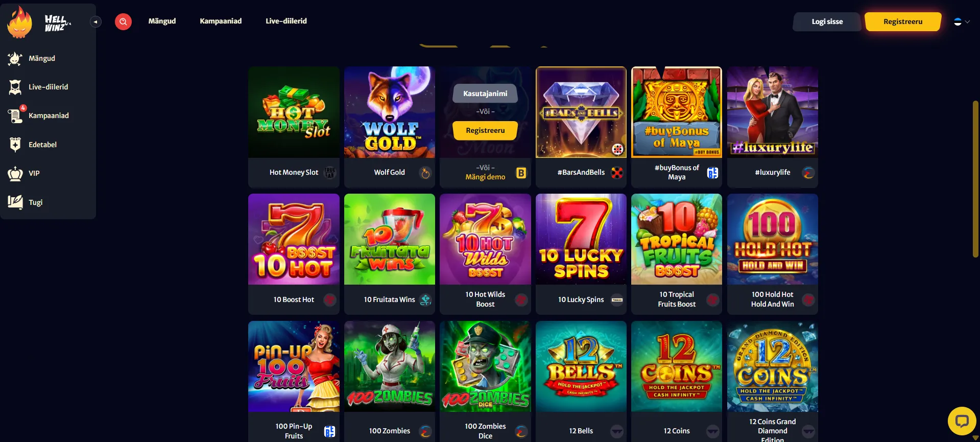Open live chat bubble icon

coord(962,421)
